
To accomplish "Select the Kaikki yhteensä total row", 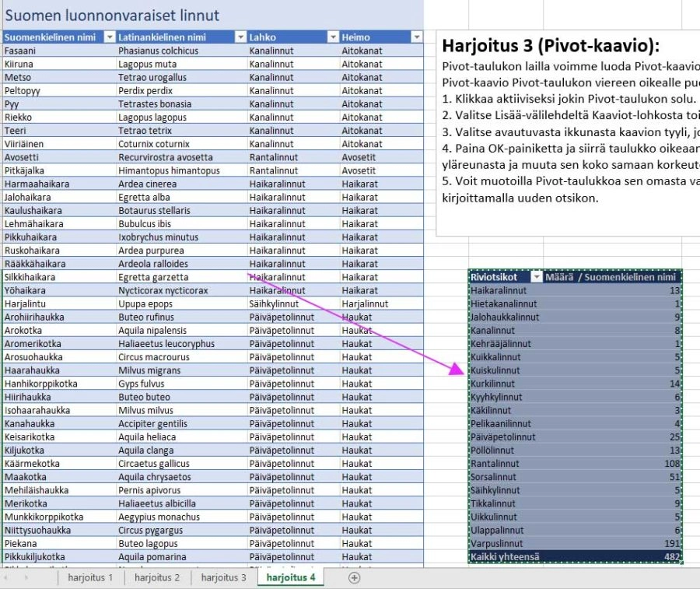I will point(505,556).
